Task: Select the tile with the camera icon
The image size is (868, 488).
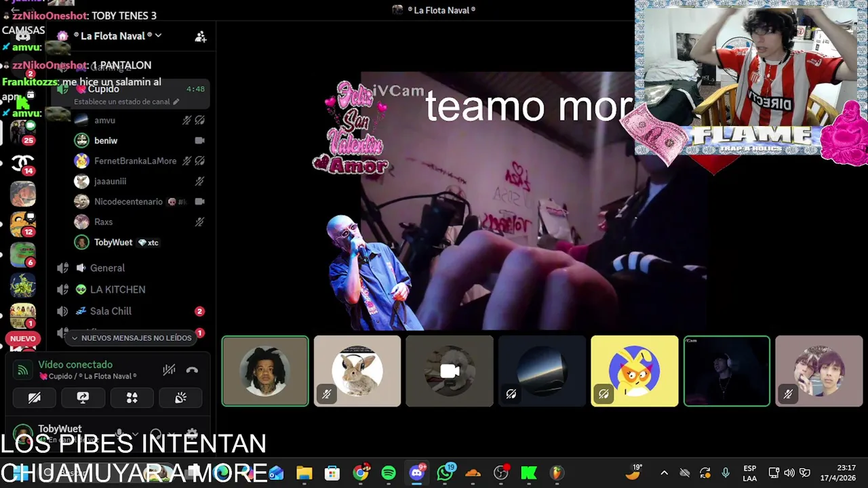Action: [450, 371]
